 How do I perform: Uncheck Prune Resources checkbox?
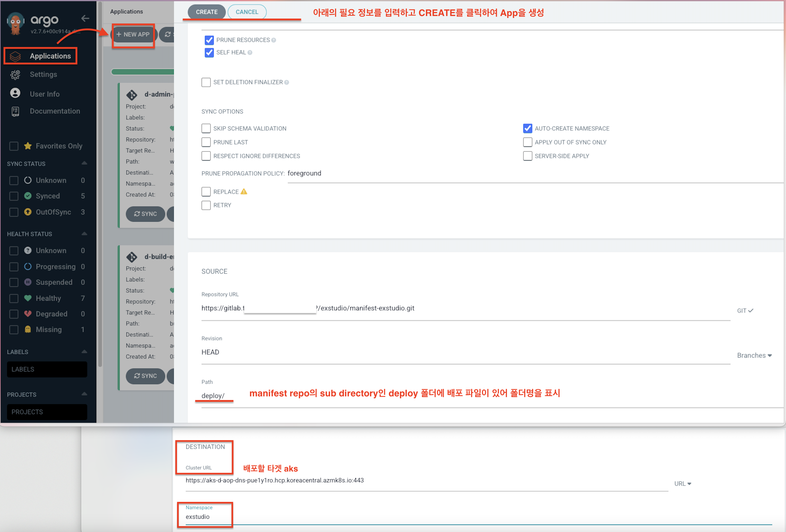(x=209, y=40)
